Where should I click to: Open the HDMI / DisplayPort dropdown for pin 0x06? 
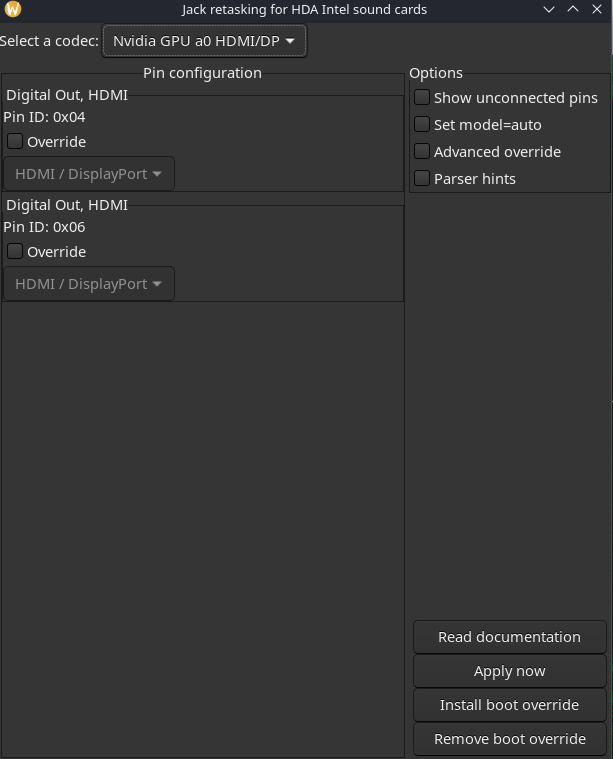88,284
